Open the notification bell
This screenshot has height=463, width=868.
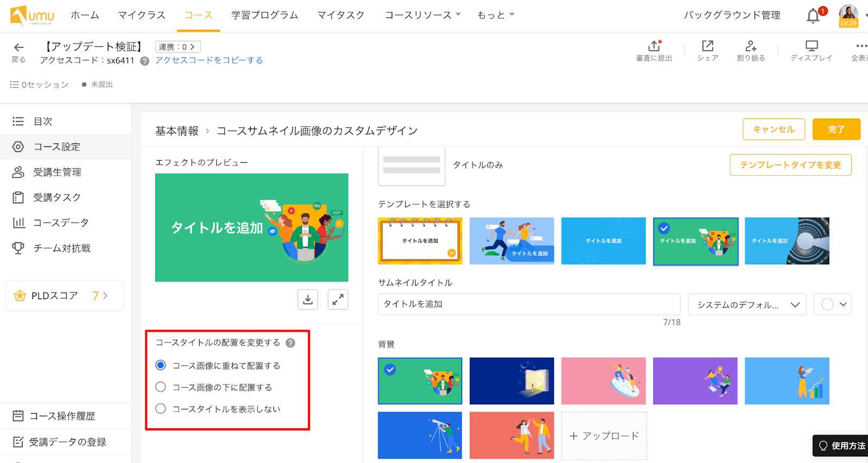pyautogui.click(x=813, y=16)
